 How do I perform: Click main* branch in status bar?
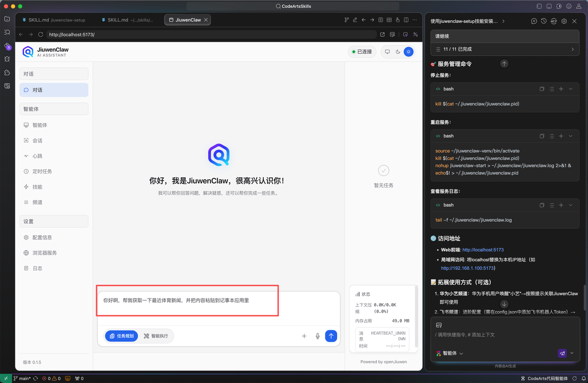coord(22,378)
